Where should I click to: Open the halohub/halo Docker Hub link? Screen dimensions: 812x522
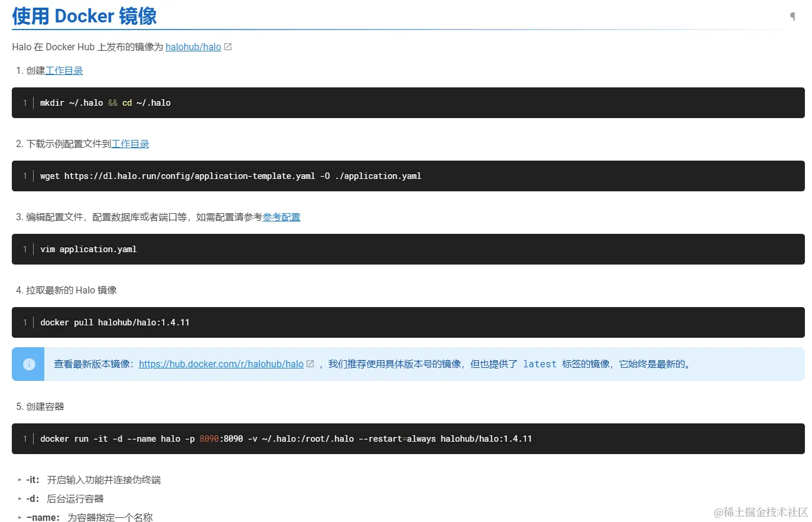click(x=193, y=47)
